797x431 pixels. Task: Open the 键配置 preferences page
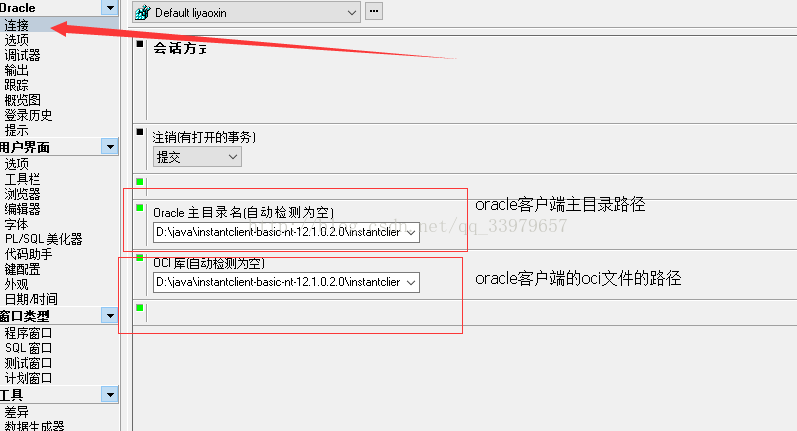click(22, 269)
